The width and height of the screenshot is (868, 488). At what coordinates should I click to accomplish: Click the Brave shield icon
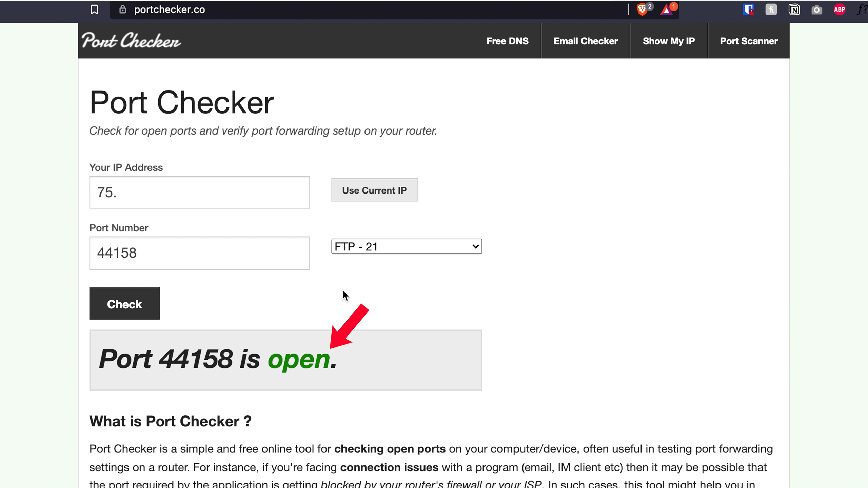pyautogui.click(x=643, y=9)
